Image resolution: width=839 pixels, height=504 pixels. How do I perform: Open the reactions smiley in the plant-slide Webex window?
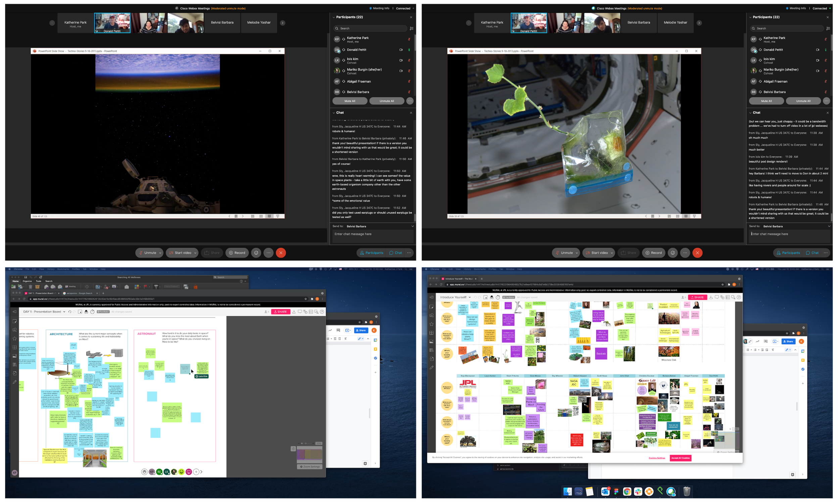673,253
